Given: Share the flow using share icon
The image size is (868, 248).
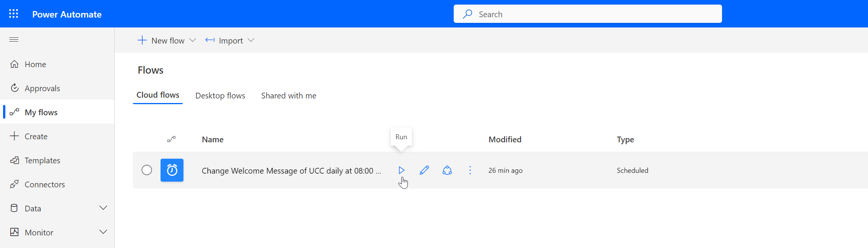Looking at the screenshot, I should tap(447, 170).
